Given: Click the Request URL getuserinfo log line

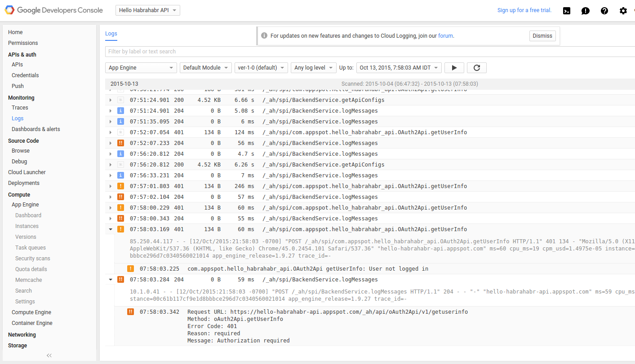Looking at the screenshot, I should (328, 312).
